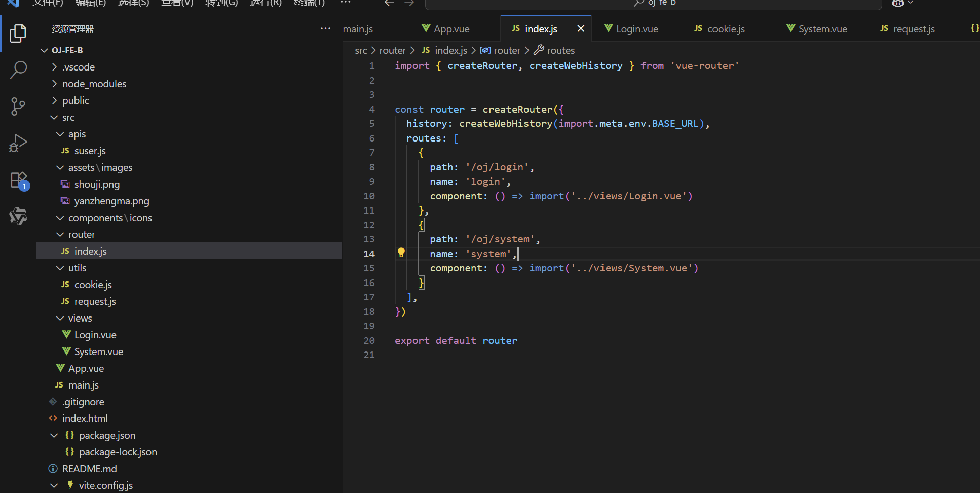Viewport: 980px width, 493px height.
Task: Switch to the Login.vue tab
Action: (x=637, y=29)
